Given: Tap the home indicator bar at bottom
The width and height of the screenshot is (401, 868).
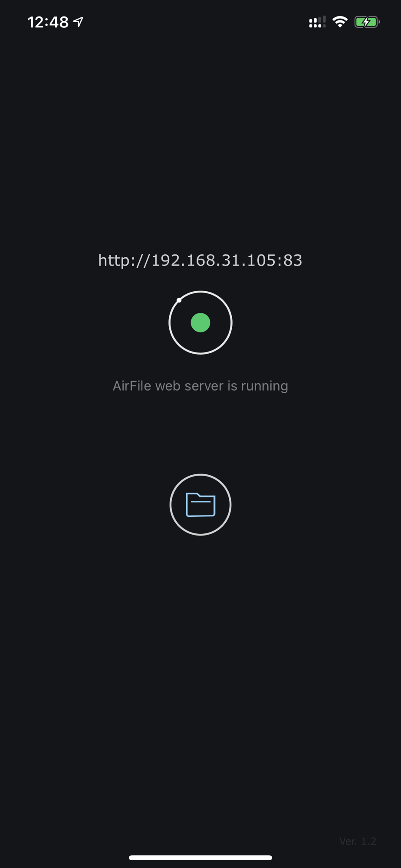Looking at the screenshot, I should (x=200, y=858).
